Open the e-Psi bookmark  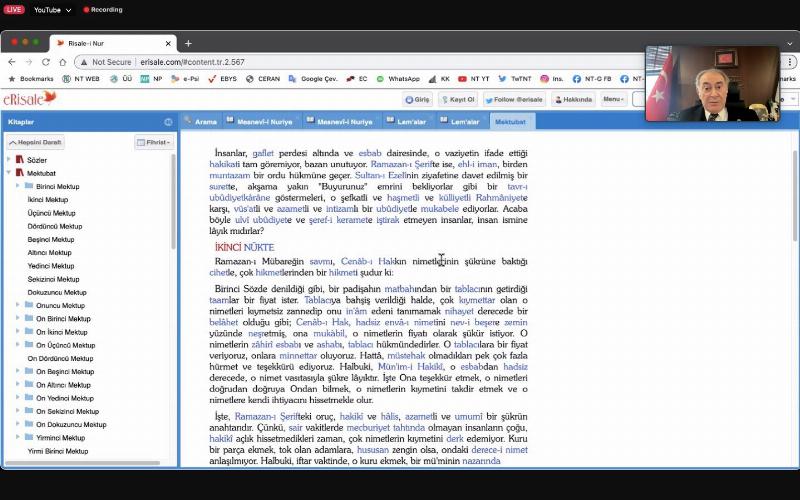[x=185, y=79]
